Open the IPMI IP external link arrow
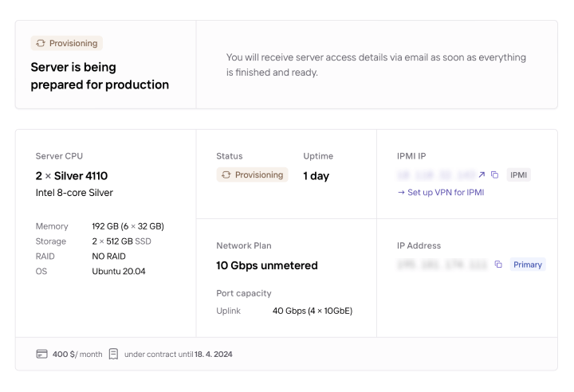Image resolution: width=574 pixels, height=392 pixels. tap(482, 175)
